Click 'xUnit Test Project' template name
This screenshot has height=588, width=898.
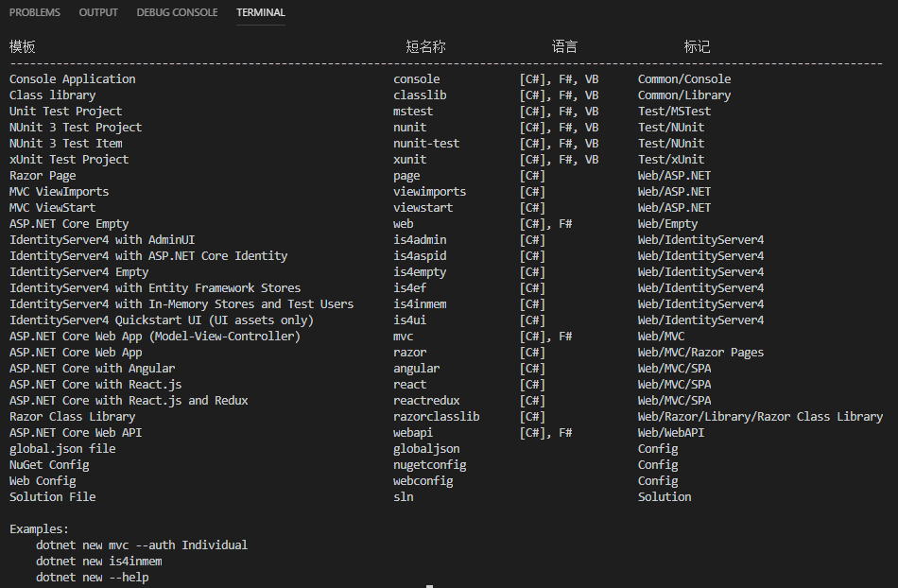pos(69,159)
